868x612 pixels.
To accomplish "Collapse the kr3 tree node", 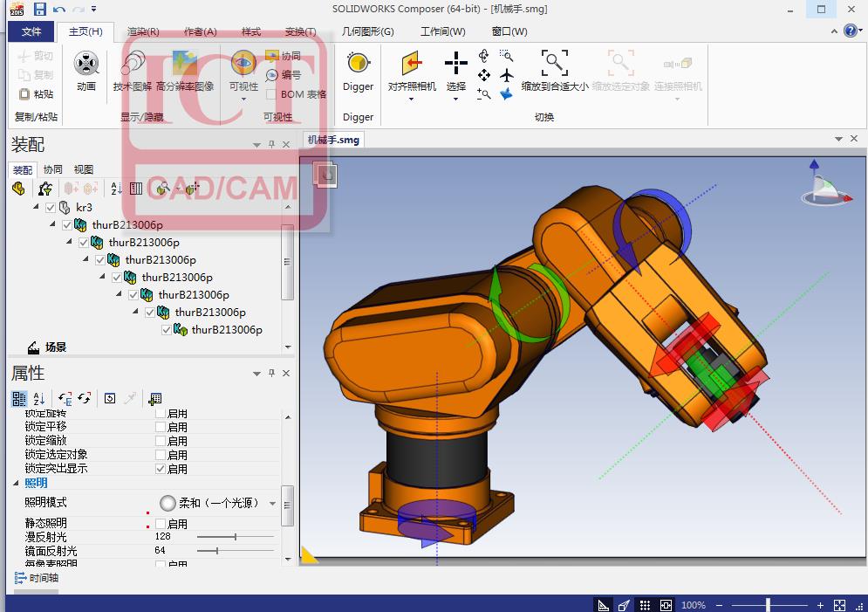I will 37,208.
